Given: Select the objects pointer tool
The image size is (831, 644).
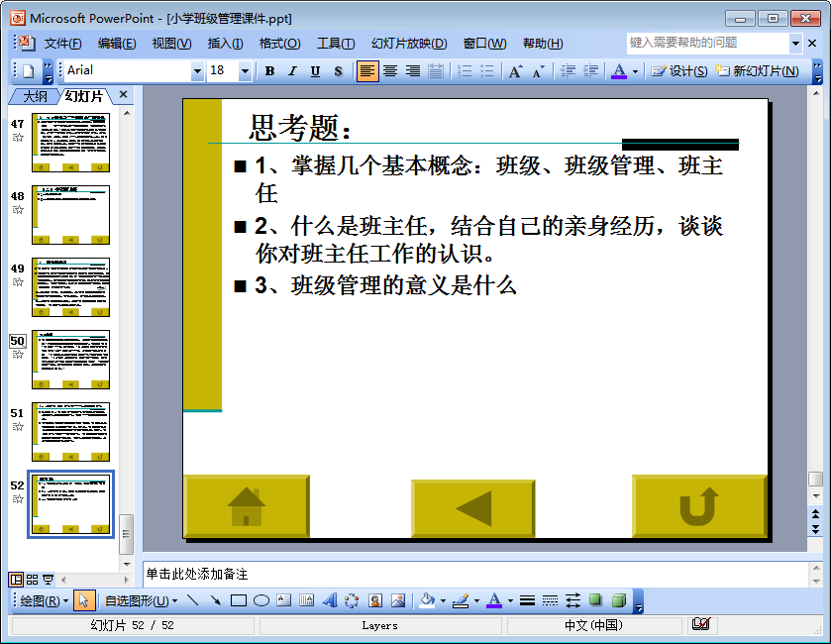Looking at the screenshot, I should click(84, 600).
